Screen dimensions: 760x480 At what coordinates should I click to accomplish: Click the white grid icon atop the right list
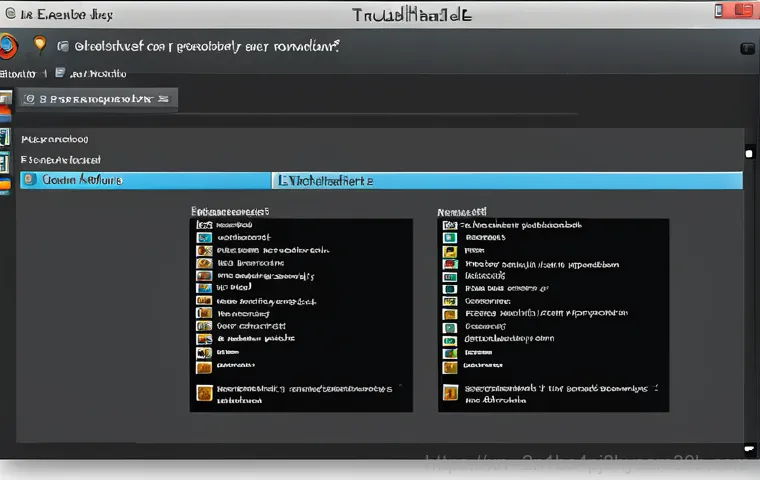point(450,225)
